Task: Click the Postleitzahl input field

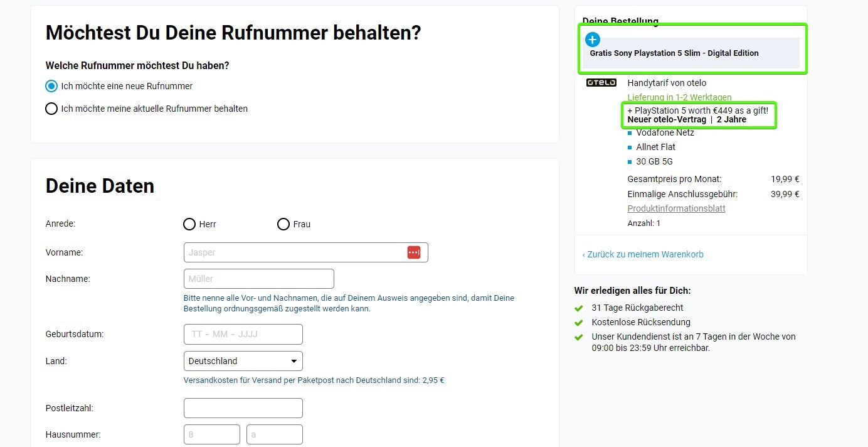Action: 243,408
